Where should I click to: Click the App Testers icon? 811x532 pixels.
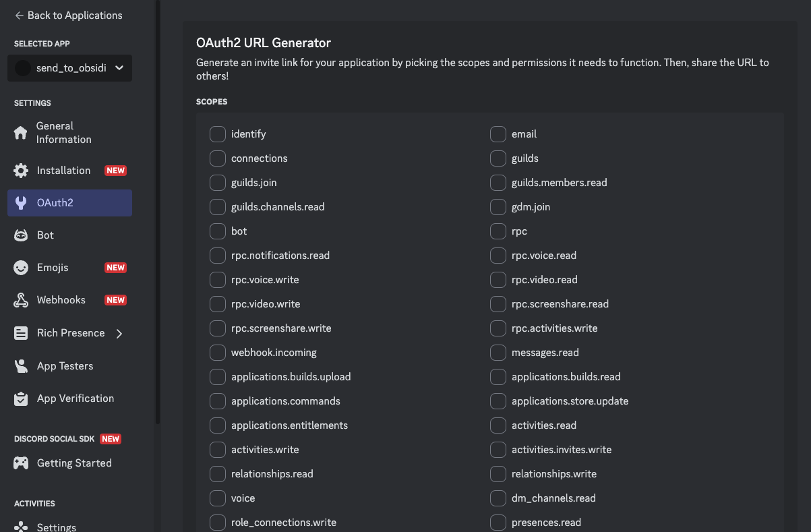click(x=21, y=366)
